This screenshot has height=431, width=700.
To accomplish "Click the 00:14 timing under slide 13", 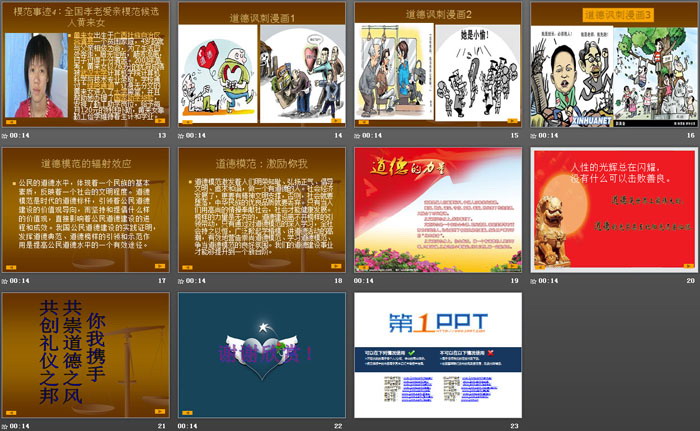I will 20,135.
